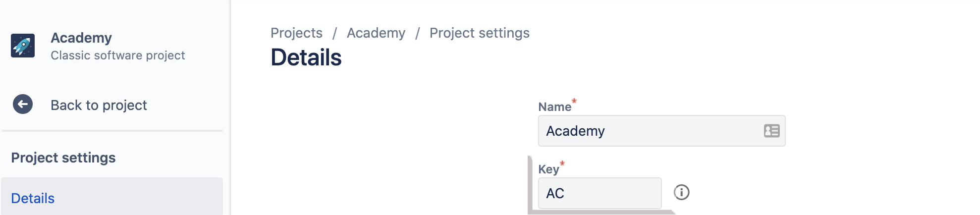Click the Academy rocket project avatar
The height and width of the screenshot is (215, 980).
pos(23,46)
